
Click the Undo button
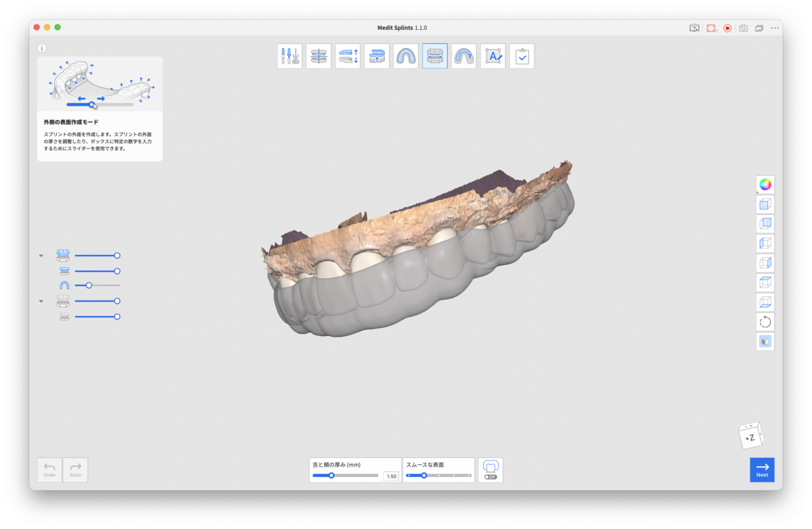pos(49,469)
